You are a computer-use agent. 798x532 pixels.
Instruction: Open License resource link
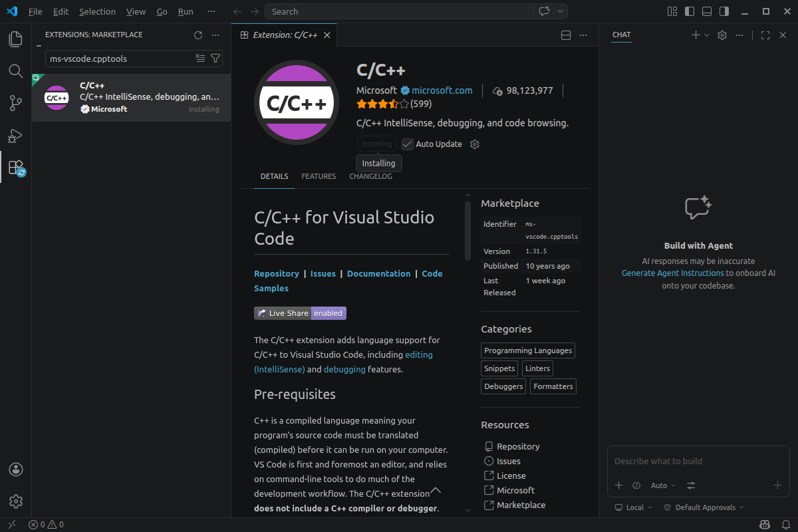click(x=511, y=475)
